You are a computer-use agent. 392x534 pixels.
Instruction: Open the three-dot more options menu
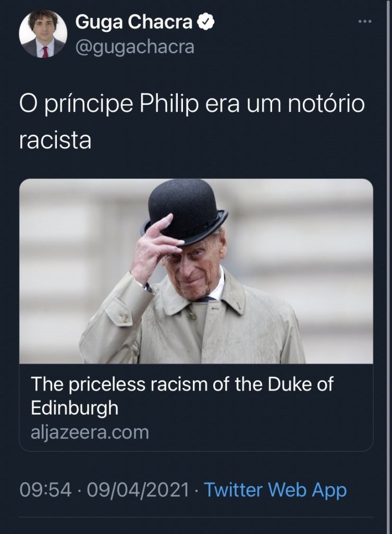point(365,22)
